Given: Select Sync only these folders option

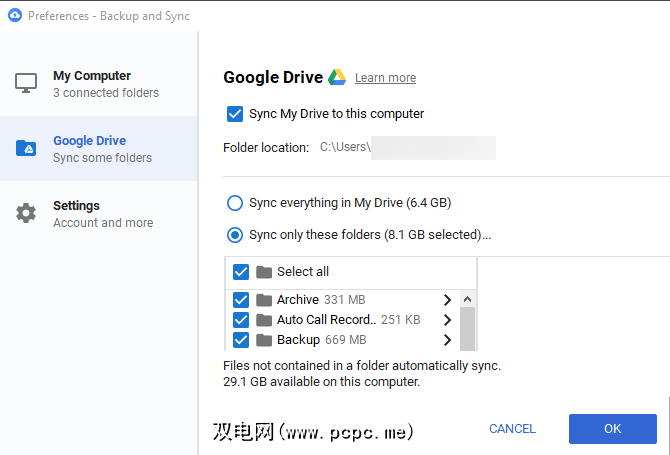Looking at the screenshot, I should tap(235, 235).
